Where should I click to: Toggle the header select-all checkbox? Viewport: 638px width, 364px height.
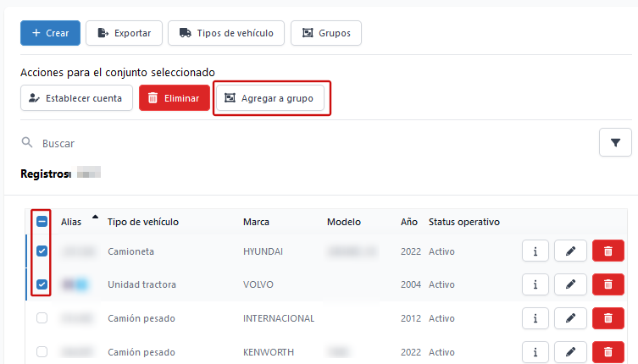[x=42, y=221]
